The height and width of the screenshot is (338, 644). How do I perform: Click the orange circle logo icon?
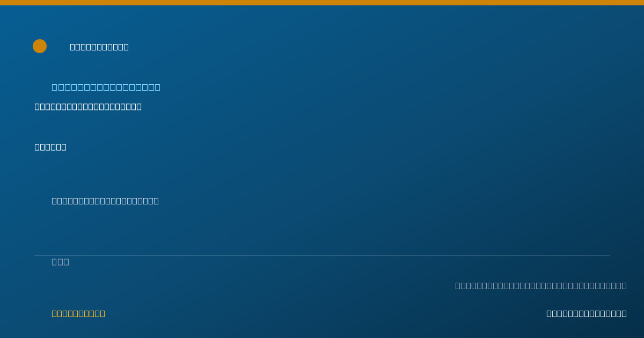tap(40, 46)
